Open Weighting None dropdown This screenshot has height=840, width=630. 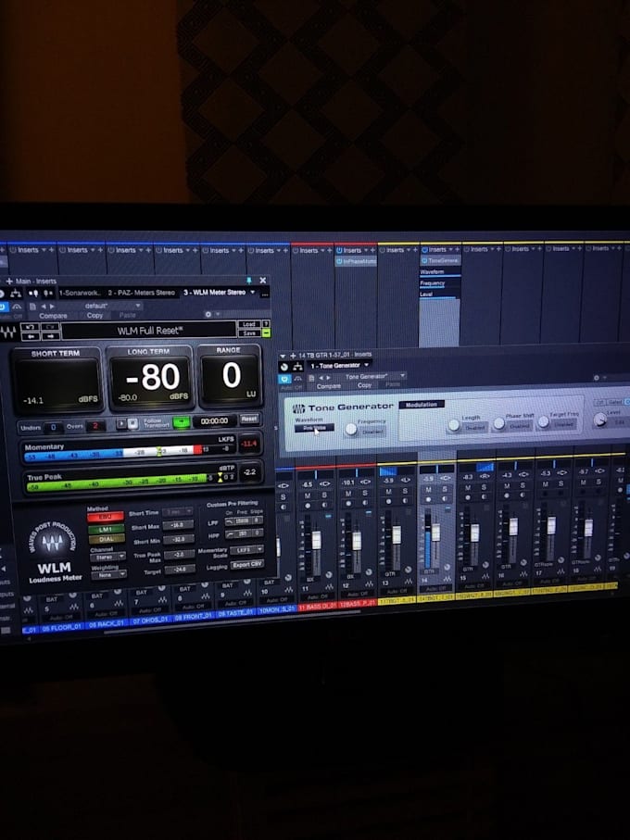click(108, 575)
